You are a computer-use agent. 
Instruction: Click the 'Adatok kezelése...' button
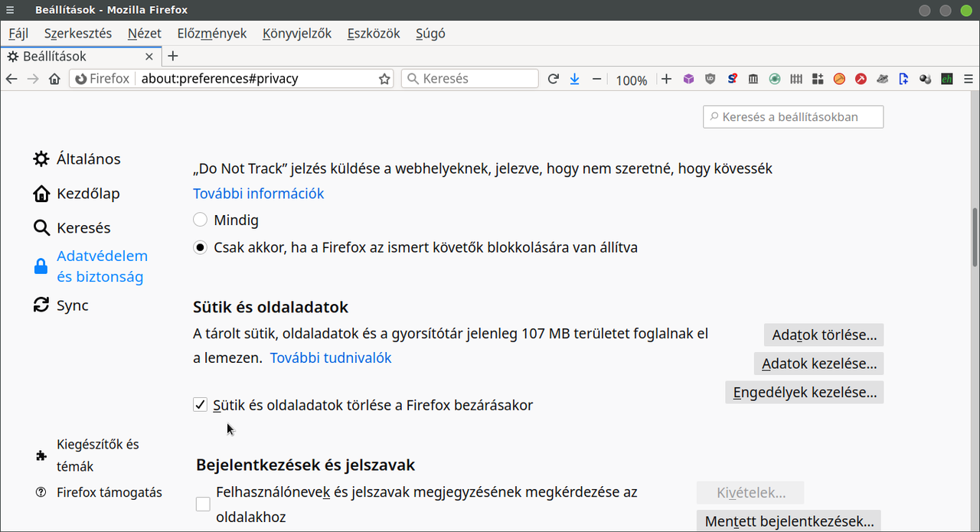coord(819,364)
